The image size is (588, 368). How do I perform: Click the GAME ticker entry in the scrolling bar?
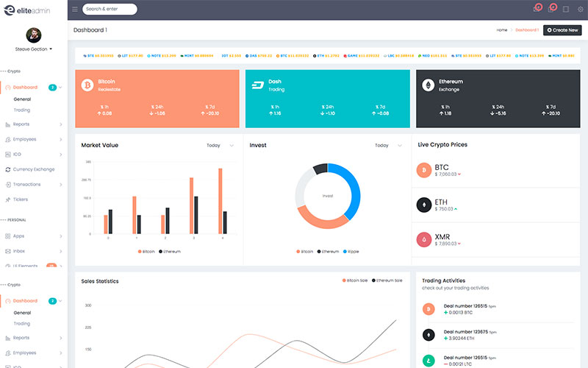[x=362, y=56]
